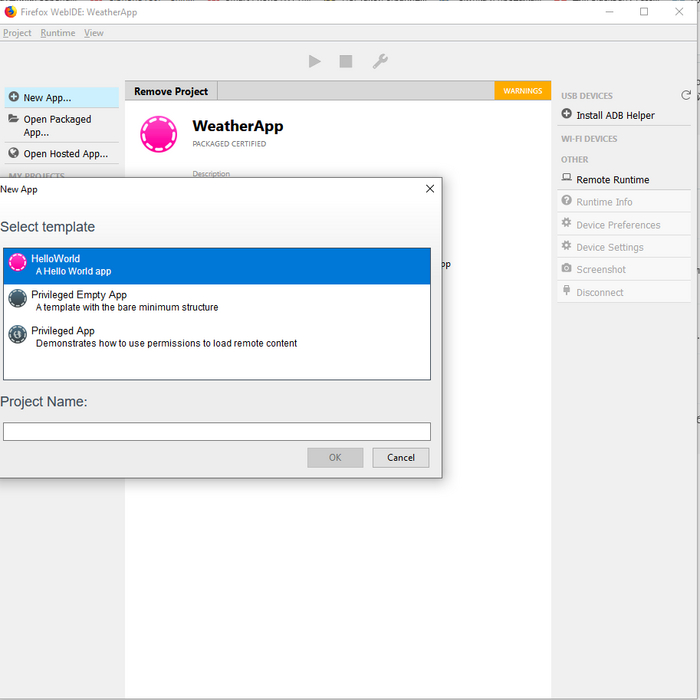The width and height of the screenshot is (700, 700).
Task: Maximize the Firefox WebIDE window
Action: 644,12
